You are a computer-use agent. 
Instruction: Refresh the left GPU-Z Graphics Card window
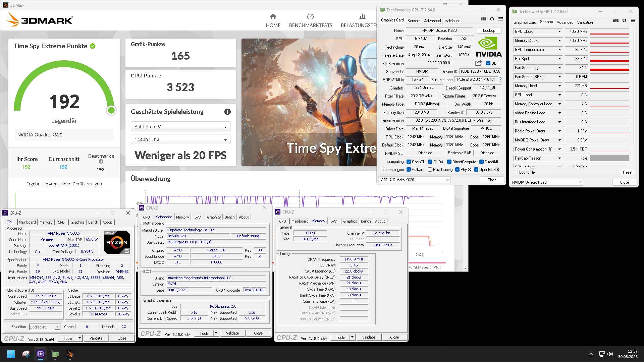click(492, 19)
